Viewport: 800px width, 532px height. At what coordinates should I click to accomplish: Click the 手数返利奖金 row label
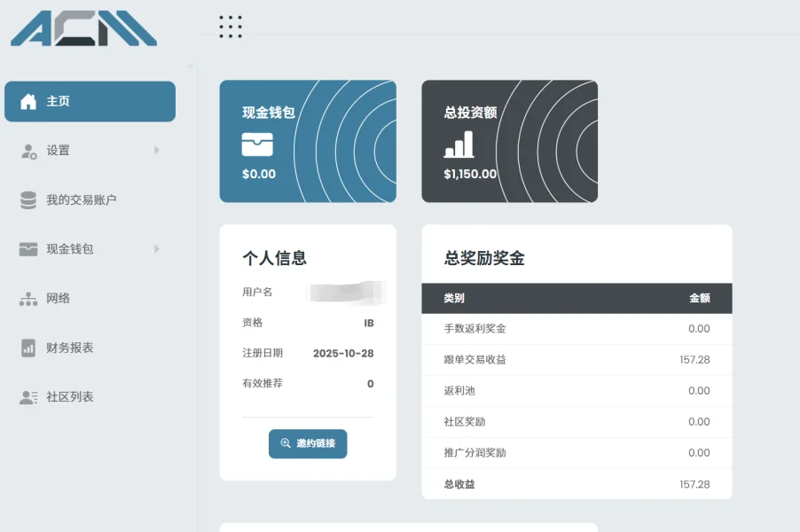(x=475, y=328)
